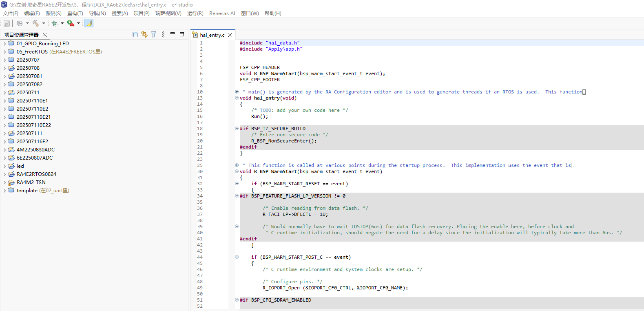Click the Save disk icon in toolbar
The image size is (644, 311).
pos(7,23)
